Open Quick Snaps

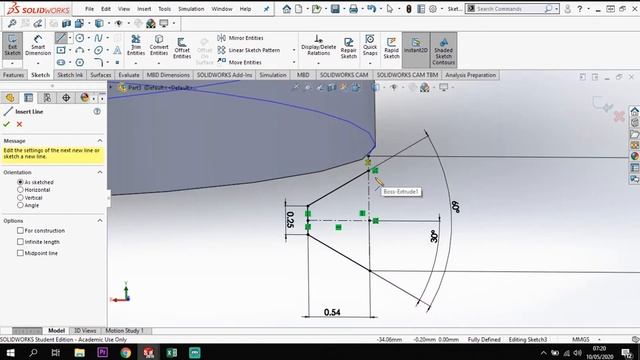370,45
